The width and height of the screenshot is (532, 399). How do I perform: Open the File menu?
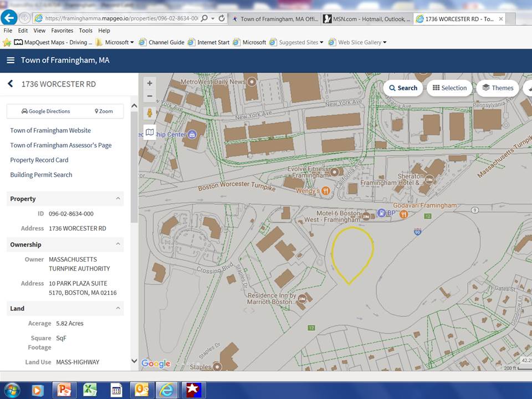(8, 30)
